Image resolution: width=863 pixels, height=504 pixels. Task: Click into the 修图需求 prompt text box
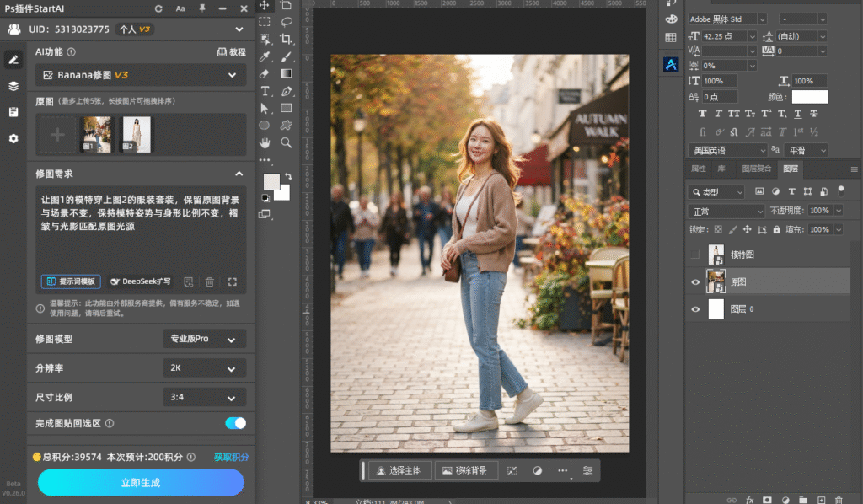click(141, 228)
